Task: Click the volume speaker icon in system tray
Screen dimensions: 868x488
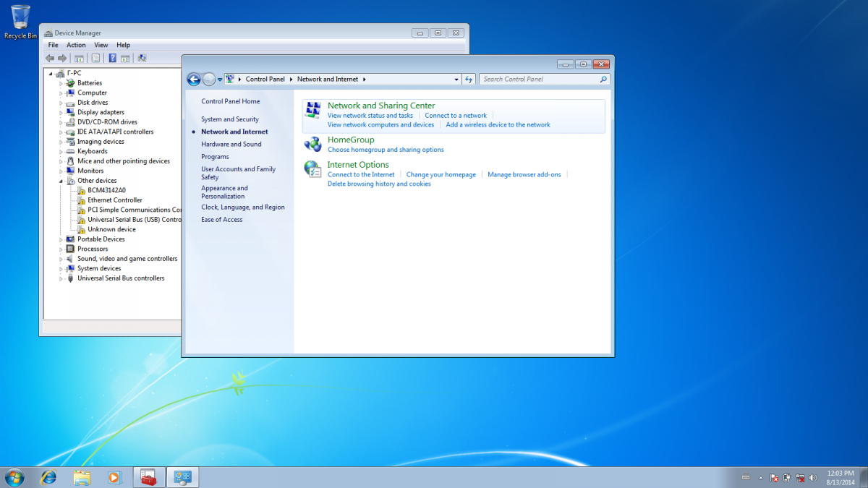Action: (x=813, y=478)
